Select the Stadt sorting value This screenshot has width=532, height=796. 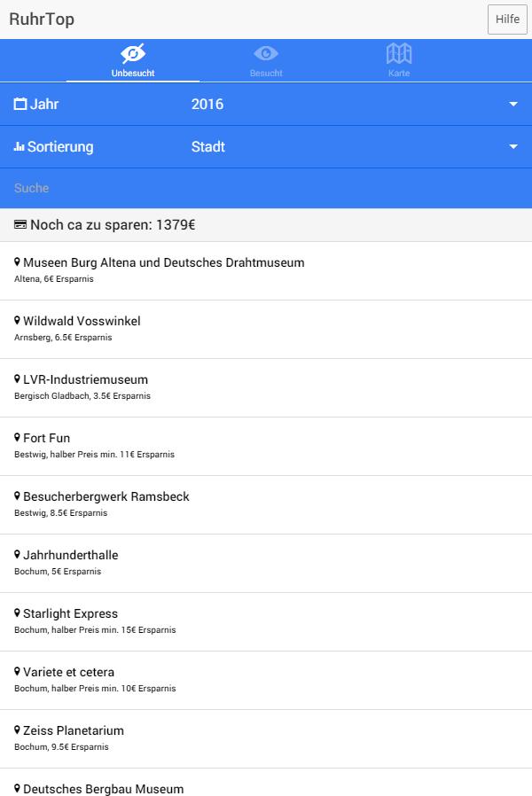pos(208,147)
